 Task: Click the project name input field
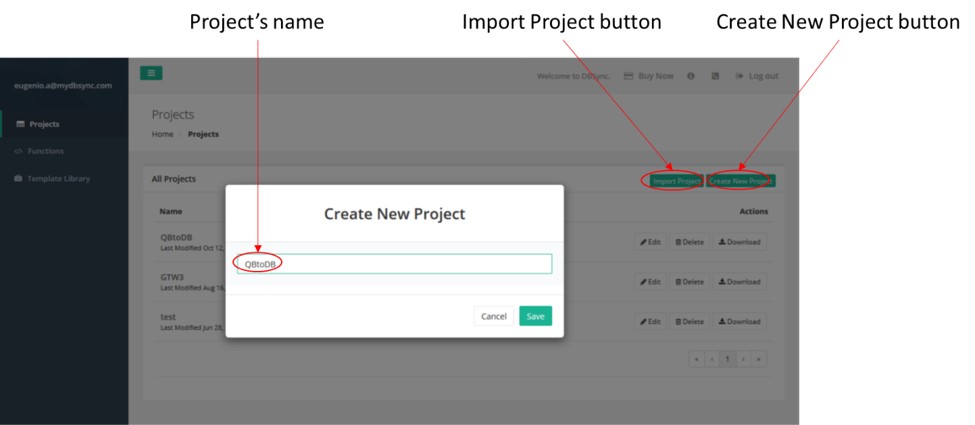[393, 264]
